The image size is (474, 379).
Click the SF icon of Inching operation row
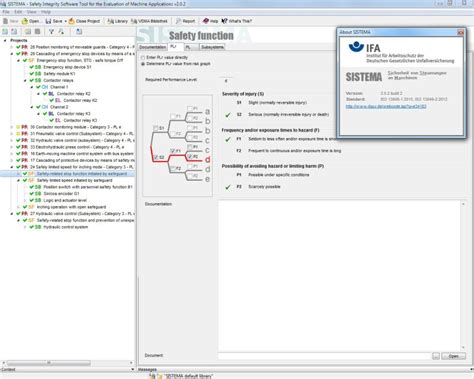coord(31,207)
